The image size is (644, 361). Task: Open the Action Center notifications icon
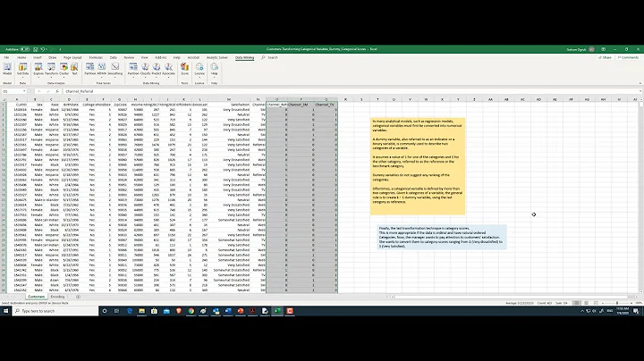coord(636,311)
